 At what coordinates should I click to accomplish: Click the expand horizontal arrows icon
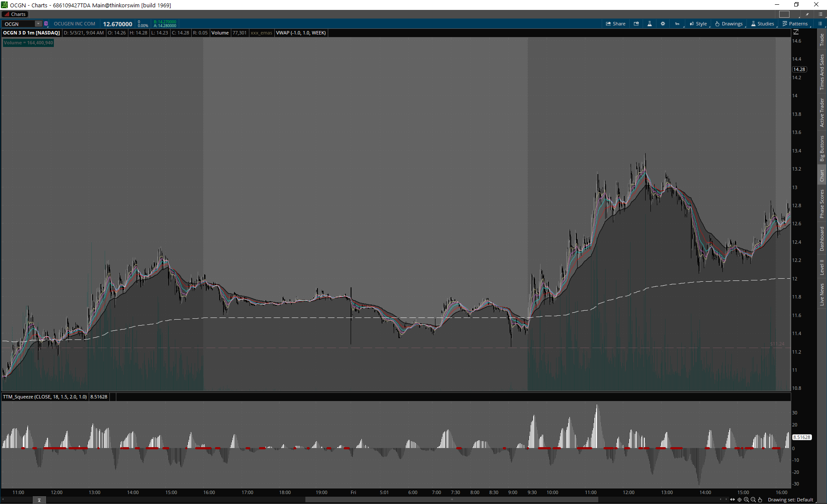click(x=732, y=500)
